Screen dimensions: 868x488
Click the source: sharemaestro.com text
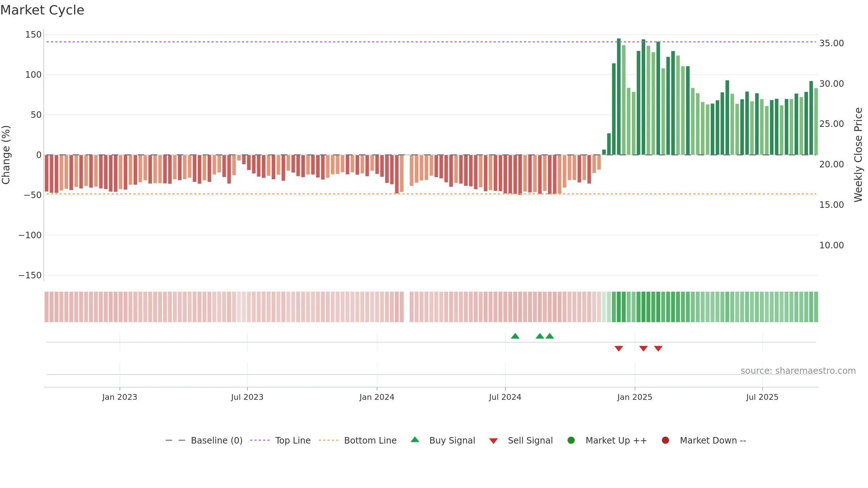point(798,371)
